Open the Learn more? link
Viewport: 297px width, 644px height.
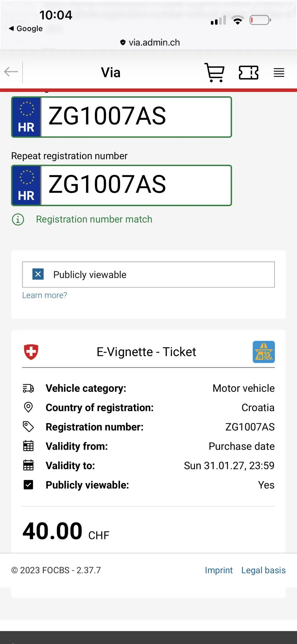(x=45, y=295)
